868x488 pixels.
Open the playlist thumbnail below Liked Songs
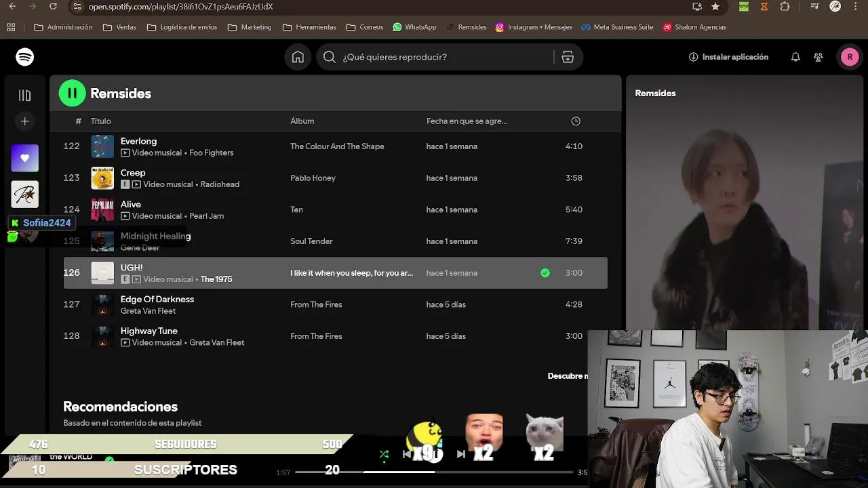pos(25,195)
